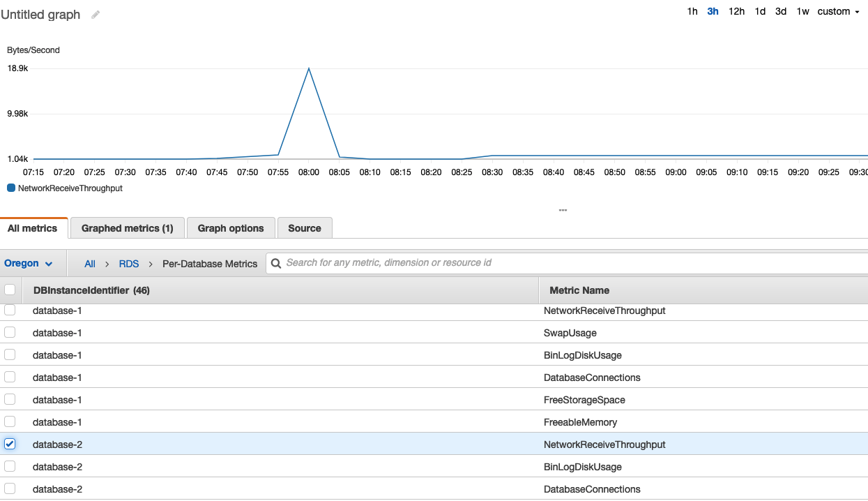Click the RDS breadcrumb link
The image size is (868, 501).
(x=129, y=264)
